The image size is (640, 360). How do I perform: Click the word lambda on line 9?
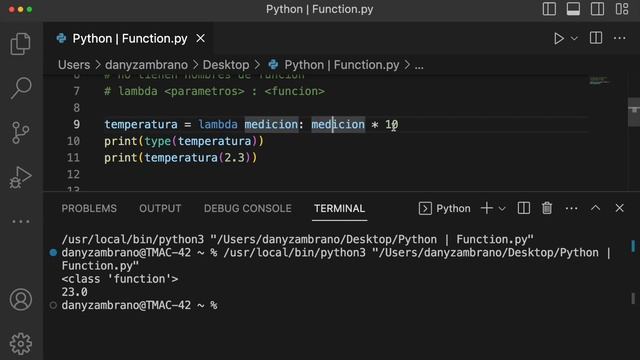(218, 124)
